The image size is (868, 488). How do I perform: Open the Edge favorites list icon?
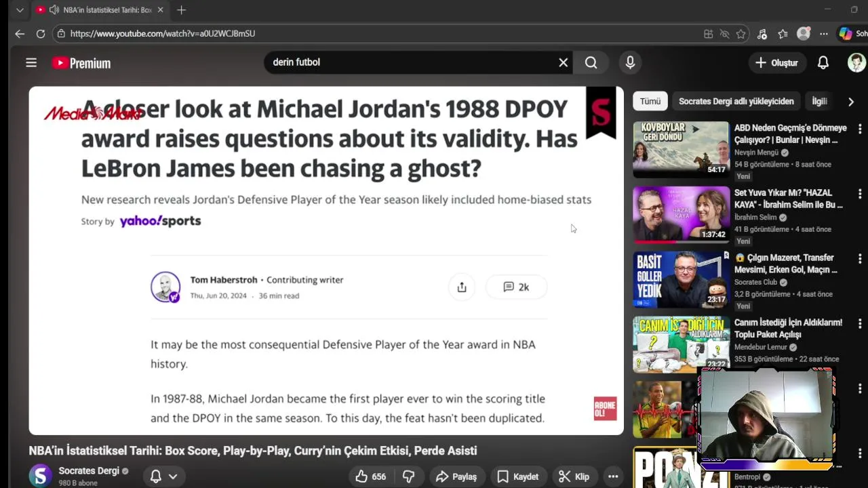[783, 34]
